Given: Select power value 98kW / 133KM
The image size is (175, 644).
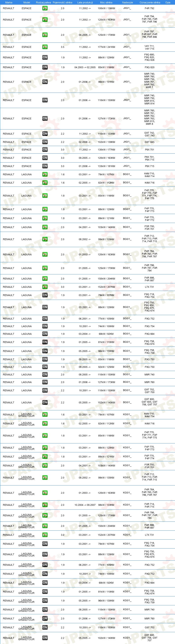Looking at the screenshot, I should tap(106, 505).
